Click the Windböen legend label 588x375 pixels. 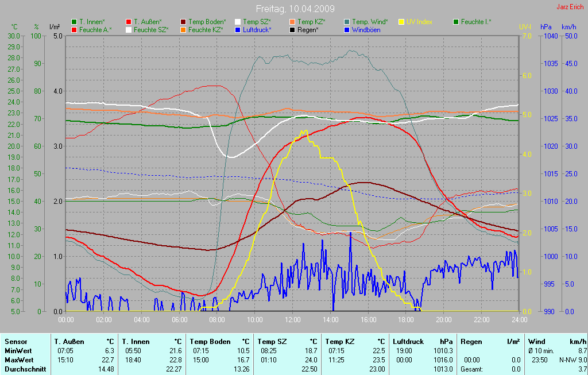tap(366, 29)
